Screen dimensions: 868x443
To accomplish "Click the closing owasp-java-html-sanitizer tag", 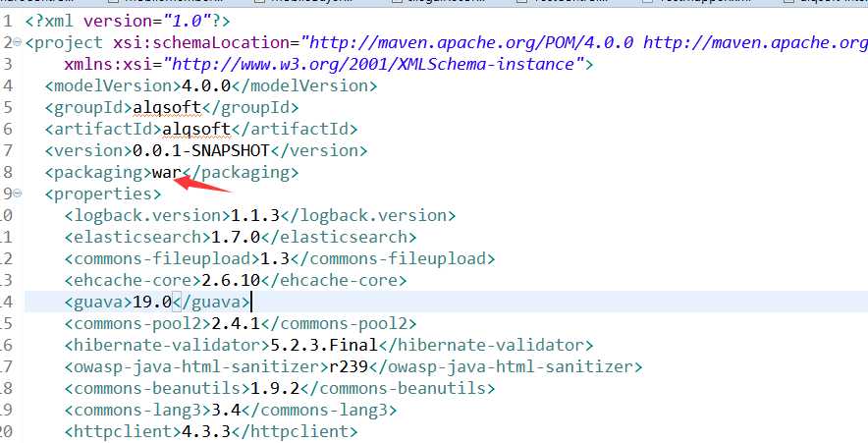I will tap(506, 366).
